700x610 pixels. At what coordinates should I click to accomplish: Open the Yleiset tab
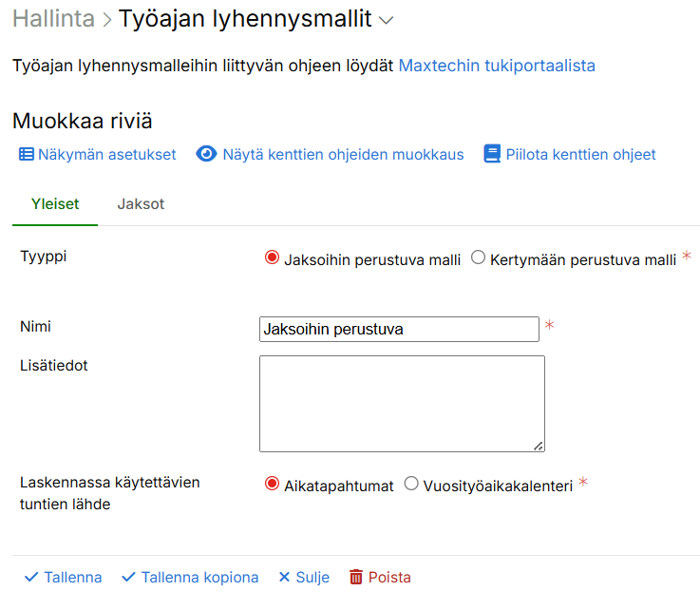[55, 204]
